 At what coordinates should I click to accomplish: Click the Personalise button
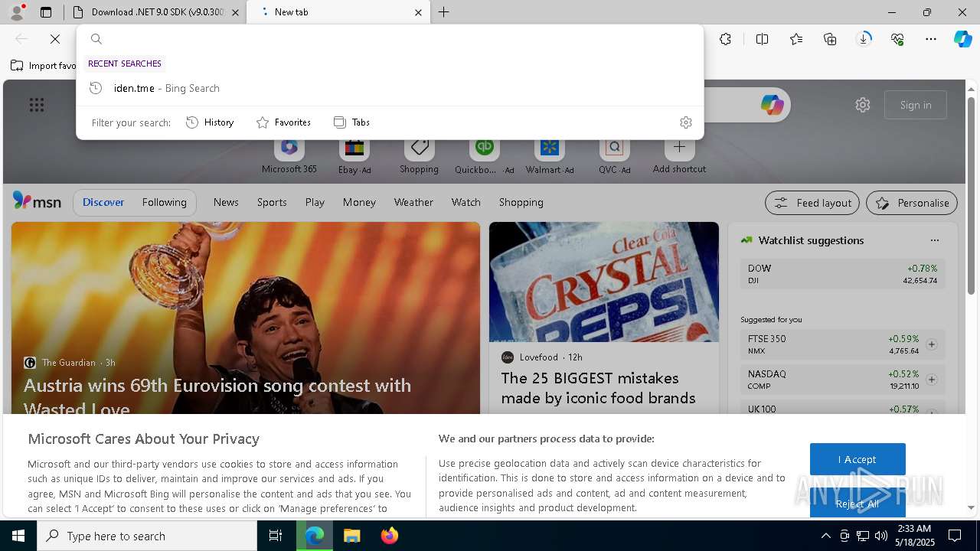coord(912,203)
